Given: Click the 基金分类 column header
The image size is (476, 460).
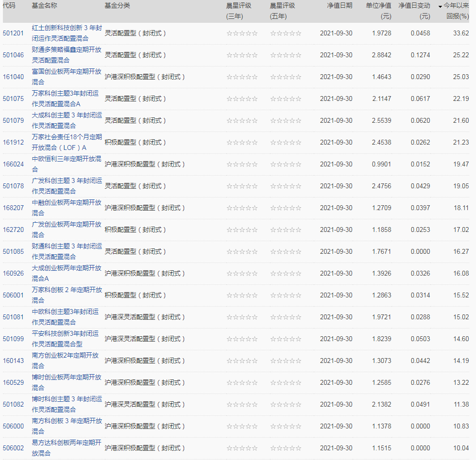Looking at the screenshot, I should (x=117, y=6).
